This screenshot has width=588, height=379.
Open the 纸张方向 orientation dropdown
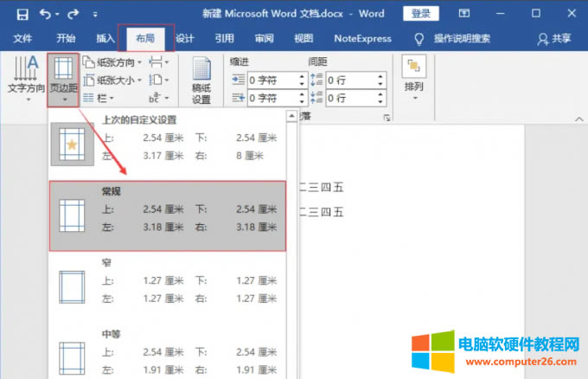(112, 62)
